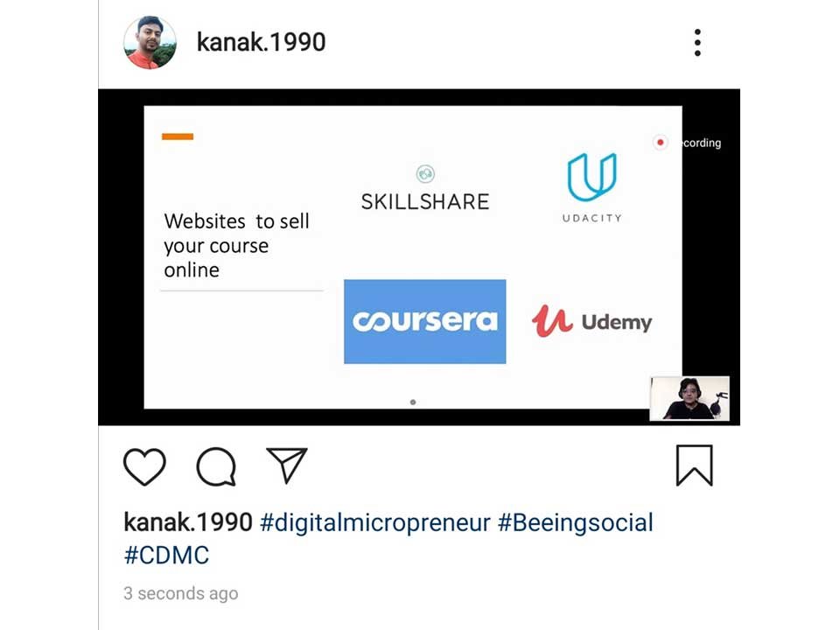Share post via paper plane icon
This screenshot has height=630, width=840.
click(287, 465)
